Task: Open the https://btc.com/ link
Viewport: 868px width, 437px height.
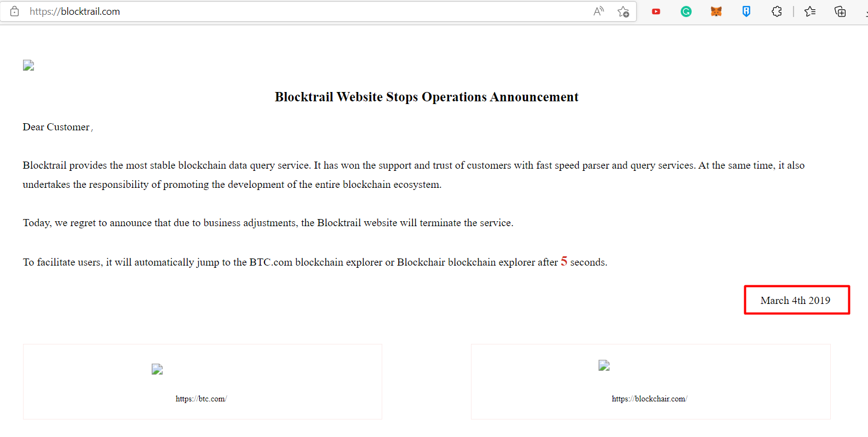Action: point(201,399)
